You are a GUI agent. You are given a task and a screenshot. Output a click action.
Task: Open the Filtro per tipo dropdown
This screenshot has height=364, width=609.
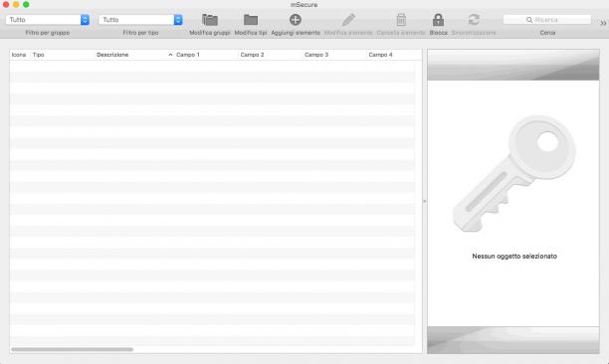tap(140, 20)
